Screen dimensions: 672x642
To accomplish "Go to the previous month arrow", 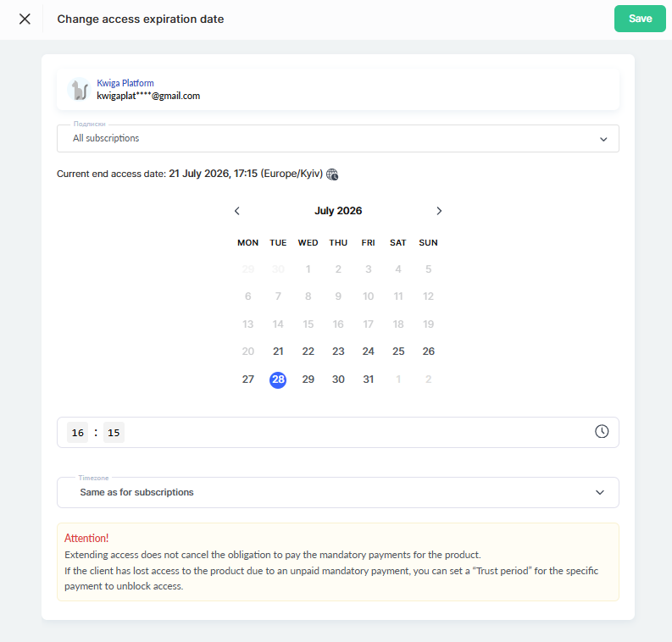I will [x=237, y=211].
